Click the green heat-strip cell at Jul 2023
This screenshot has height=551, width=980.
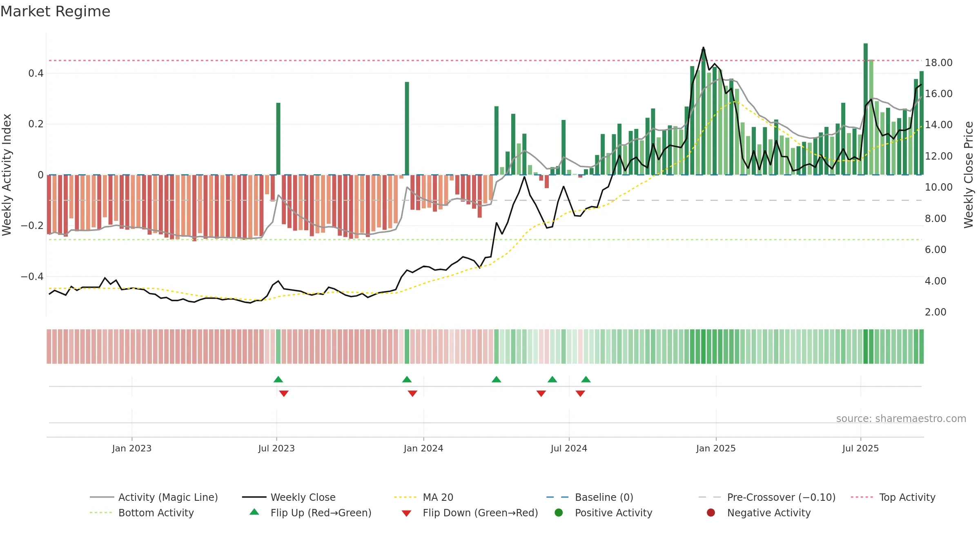pyautogui.click(x=278, y=347)
